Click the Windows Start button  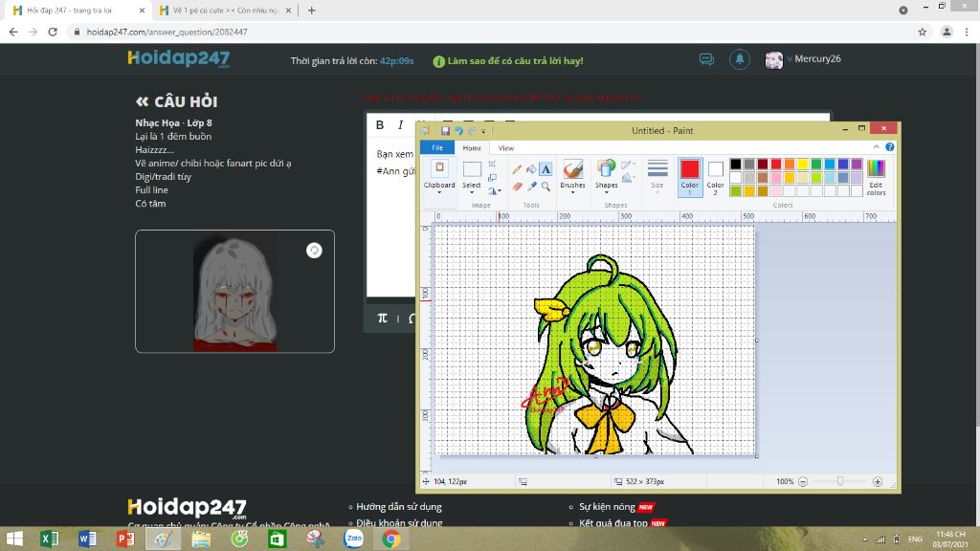pos(13,539)
